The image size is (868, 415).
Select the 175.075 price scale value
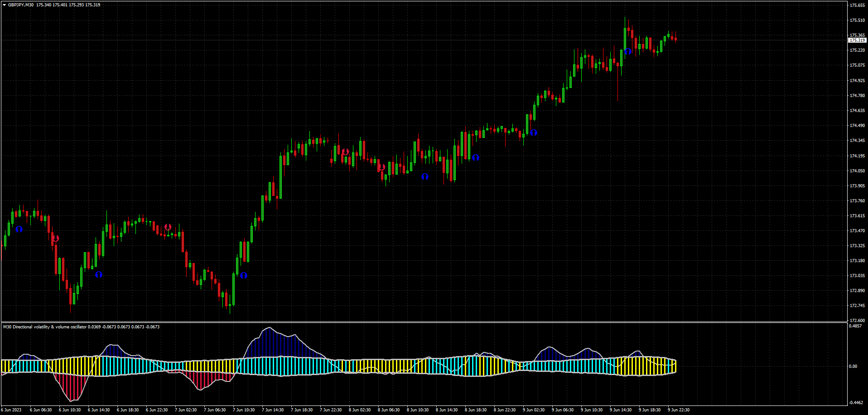pyautogui.click(x=857, y=65)
